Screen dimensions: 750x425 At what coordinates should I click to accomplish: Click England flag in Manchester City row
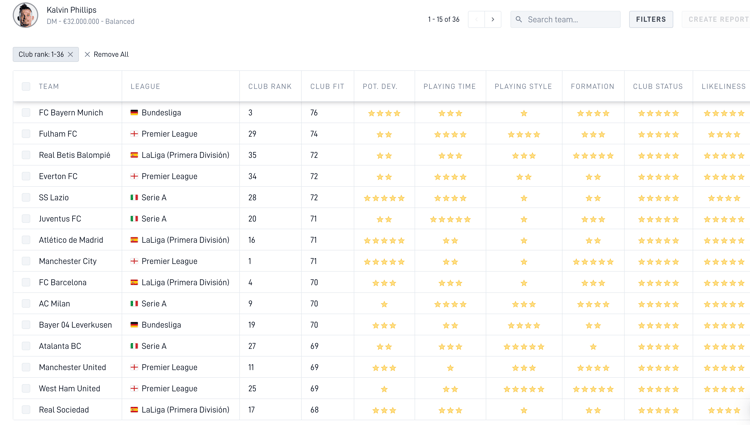(x=134, y=262)
